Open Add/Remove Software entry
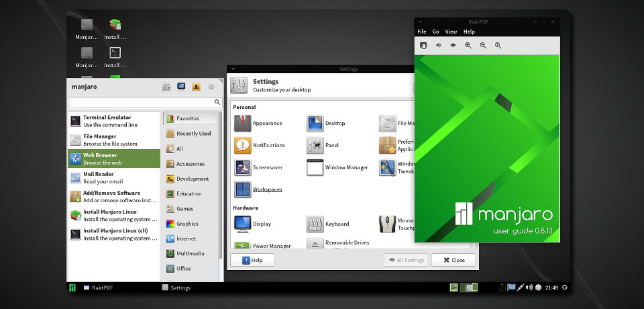Screen dimensions: 644x309 [x=114, y=196]
